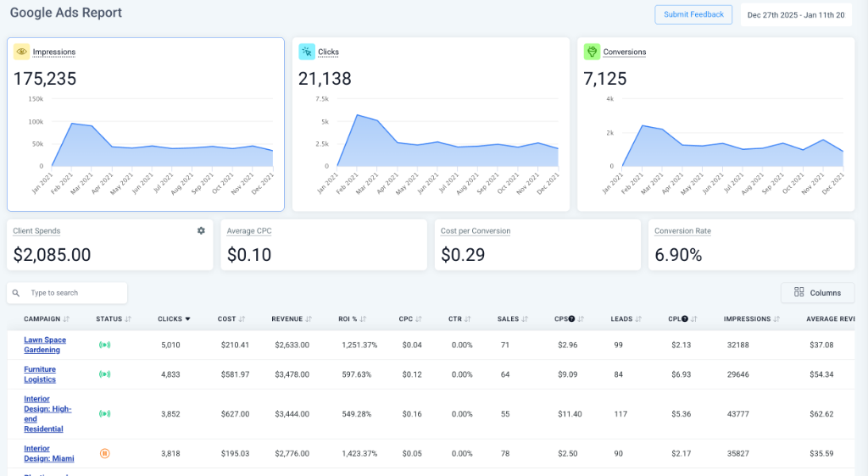868x476 pixels.
Task: Click the $54.34 average revenue cell
Action: point(821,374)
